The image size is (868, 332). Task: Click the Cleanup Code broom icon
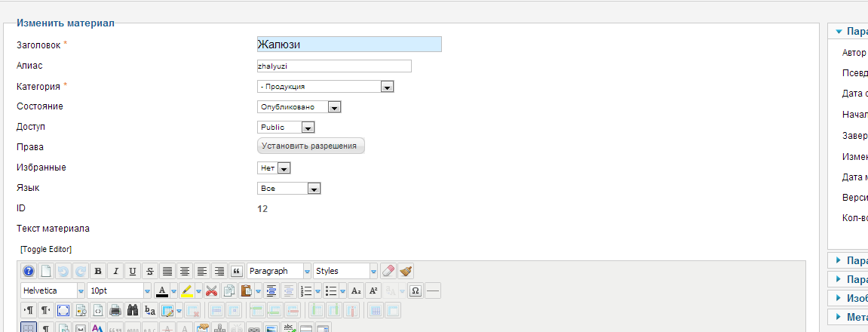406,271
